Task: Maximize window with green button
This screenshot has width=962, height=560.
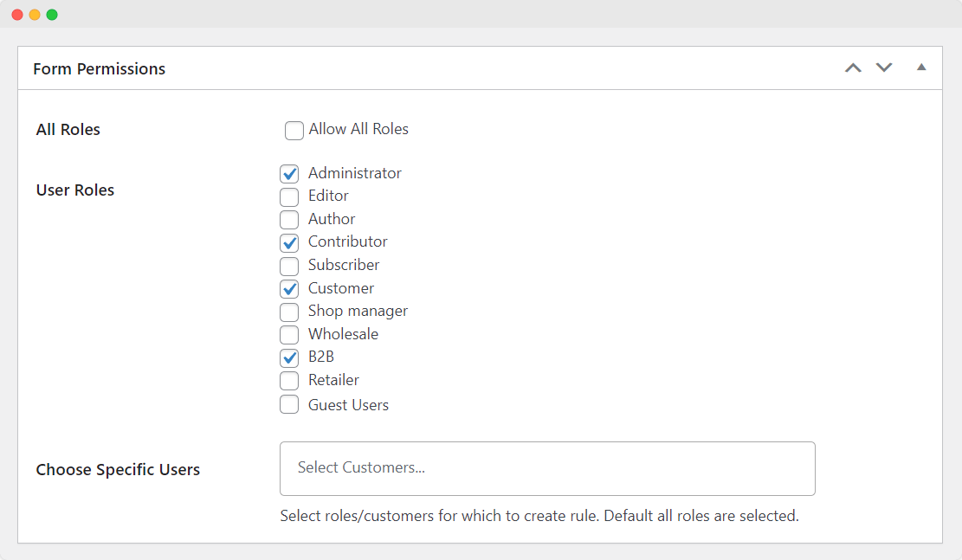Action: coord(52,15)
